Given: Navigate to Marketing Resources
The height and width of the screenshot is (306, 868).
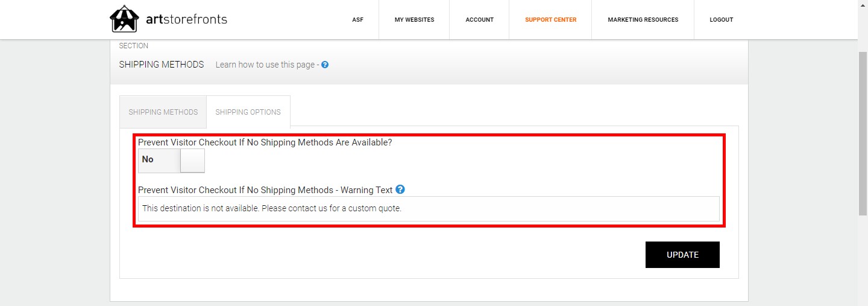Looking at the screenshot, I should 643,20.
